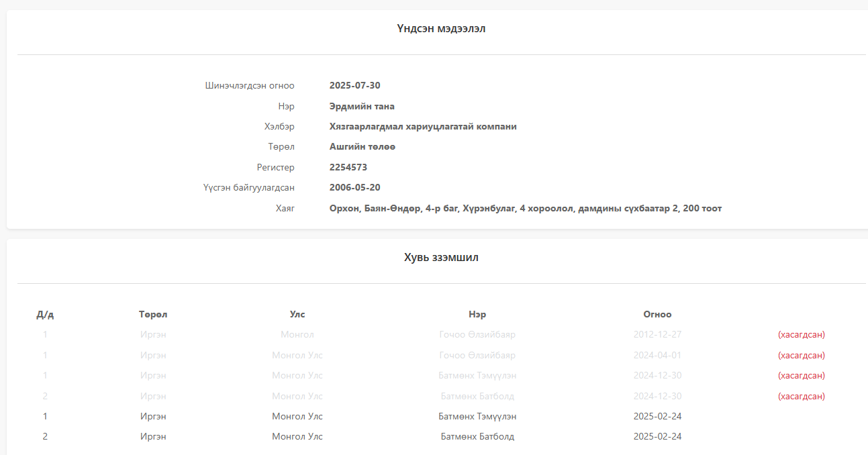The height and width of the screenshot is (455, 868).
Task: Click the Нэр column header
Action: 477,314
